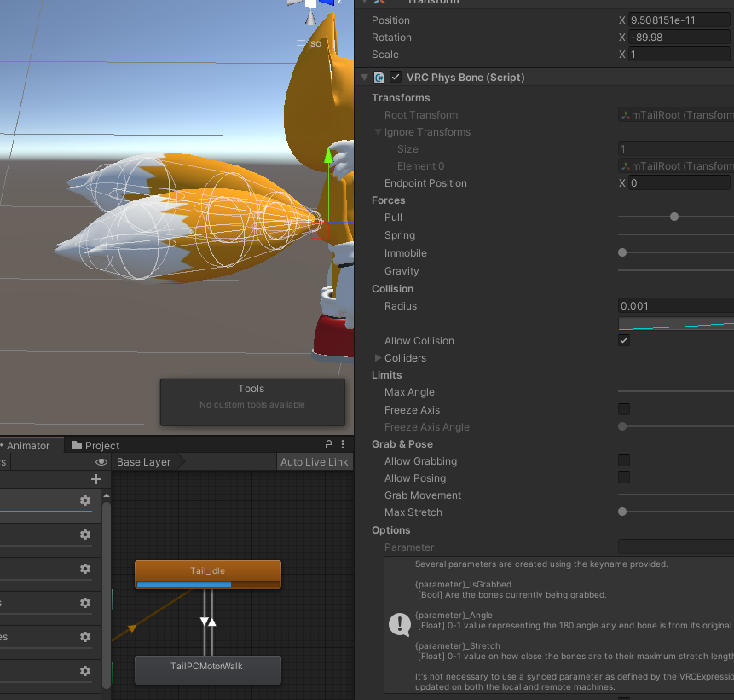This screenshot has height=700, width=734.
Task: Click the green Y-axis arrow gizmo handle
Action: tap(328, 157)
